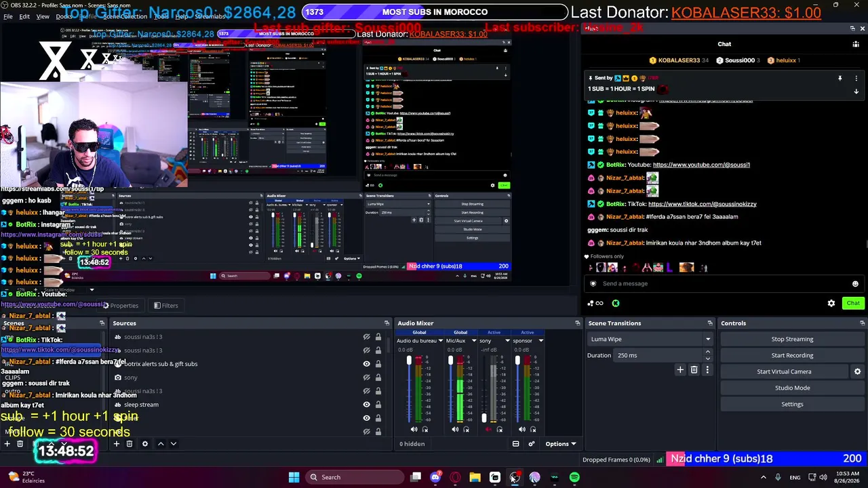Expand pinned message with down arrow
The height and width of the screenshot is (488, 868).
click(x=856, y=91)
